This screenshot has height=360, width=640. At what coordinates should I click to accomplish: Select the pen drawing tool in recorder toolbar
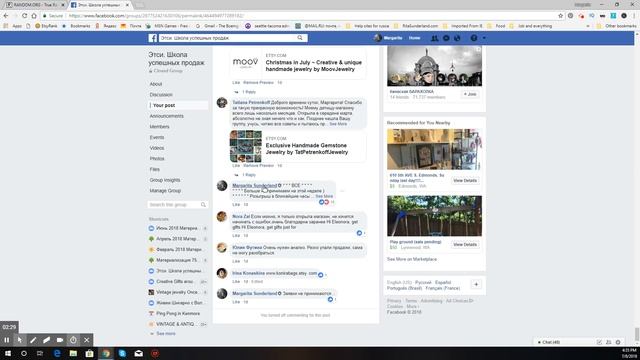coord(33,340)
